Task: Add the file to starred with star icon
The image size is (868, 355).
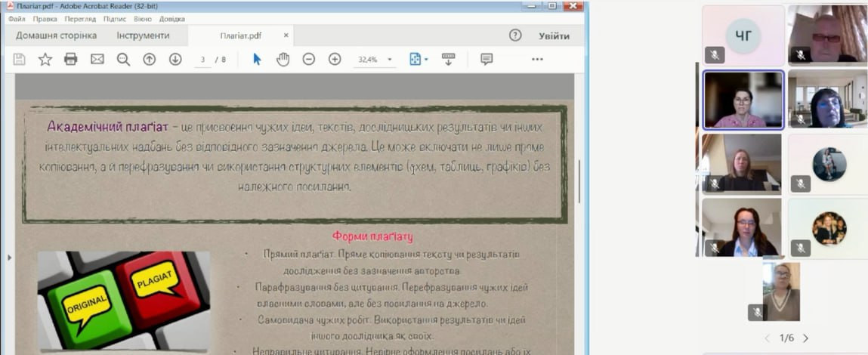Action: click(x=45, y=59)
